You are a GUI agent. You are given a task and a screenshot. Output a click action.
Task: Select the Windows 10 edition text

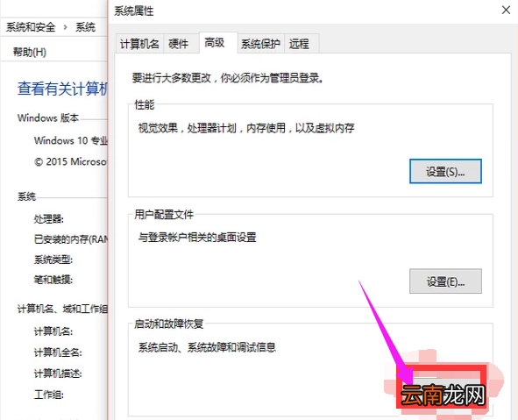pos(71,140)
